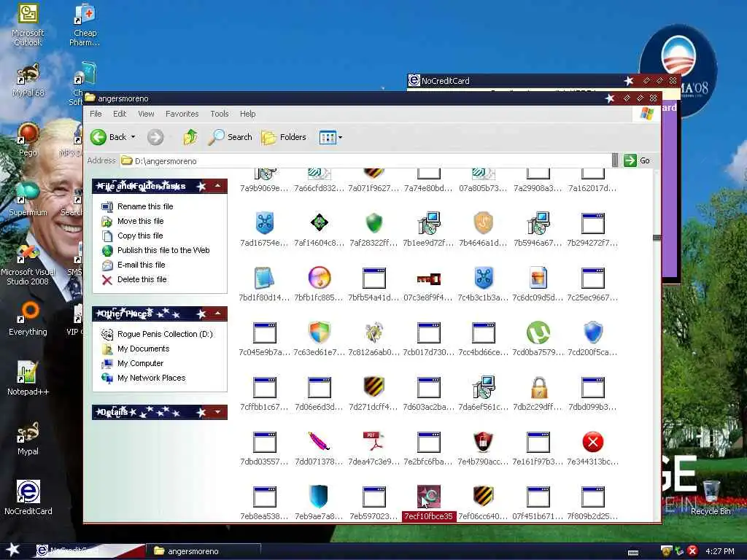Open the Microsoft Outlook desktop shortcut
Image resolution: width=747 pixels, height=560 pixels.
click(28, 25)
